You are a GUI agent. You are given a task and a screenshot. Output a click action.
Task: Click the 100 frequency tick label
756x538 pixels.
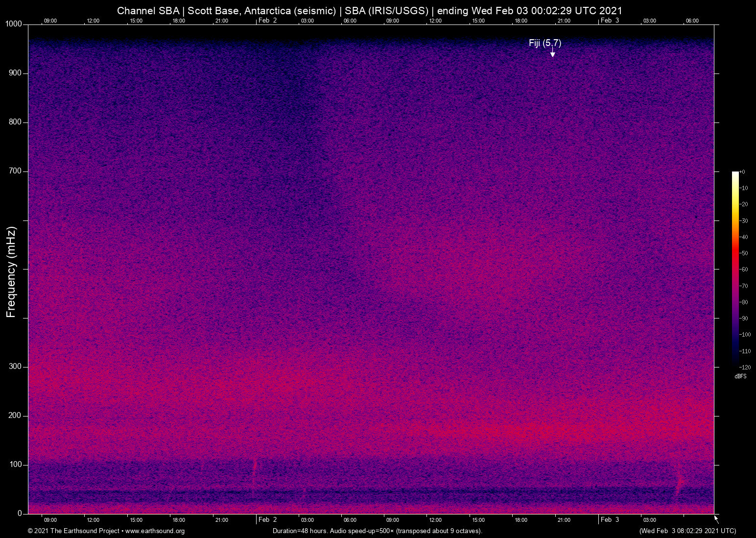(x=15, y=465)
